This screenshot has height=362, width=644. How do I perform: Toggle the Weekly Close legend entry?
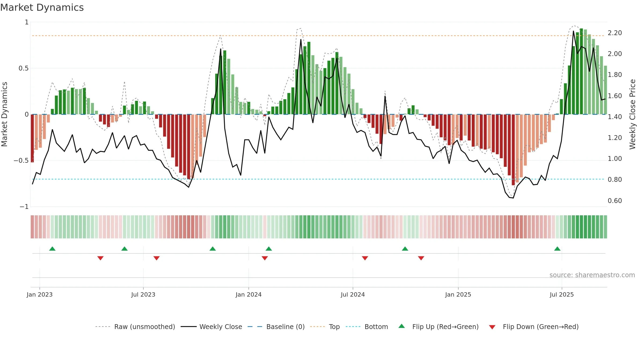click(x=211, y=327)
